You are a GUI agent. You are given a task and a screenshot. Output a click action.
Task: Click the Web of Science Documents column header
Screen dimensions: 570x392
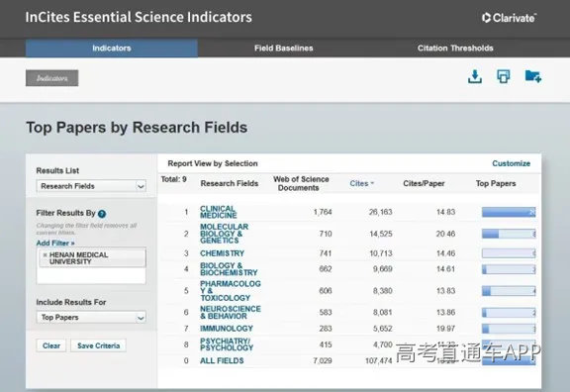pos(301,184)
